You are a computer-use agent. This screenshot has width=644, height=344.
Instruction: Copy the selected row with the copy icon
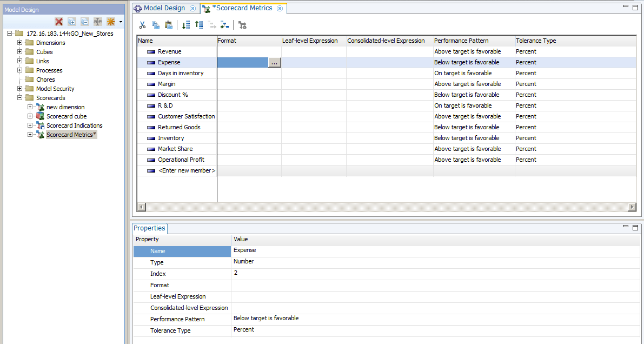(156, 25)
